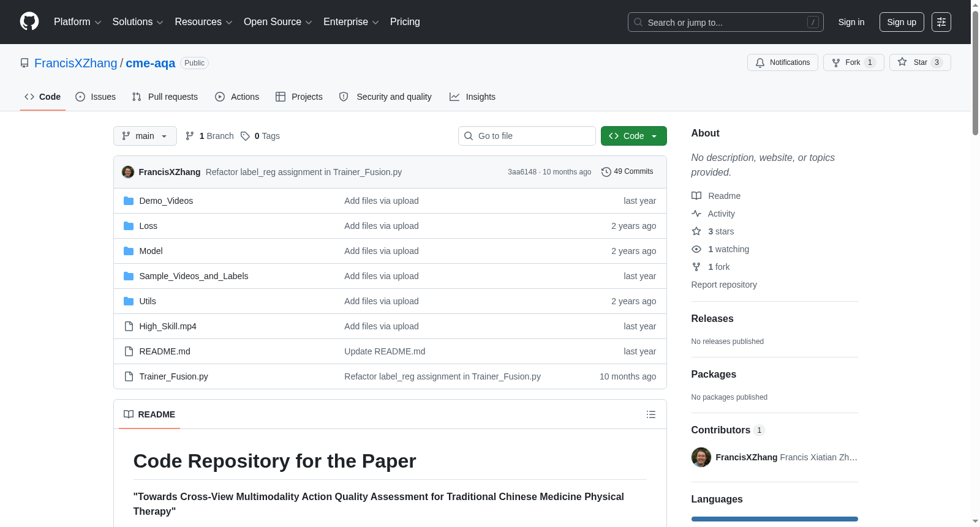Open the header command palette icon
This screenshot has height=527, width=980.
(941, 22)
